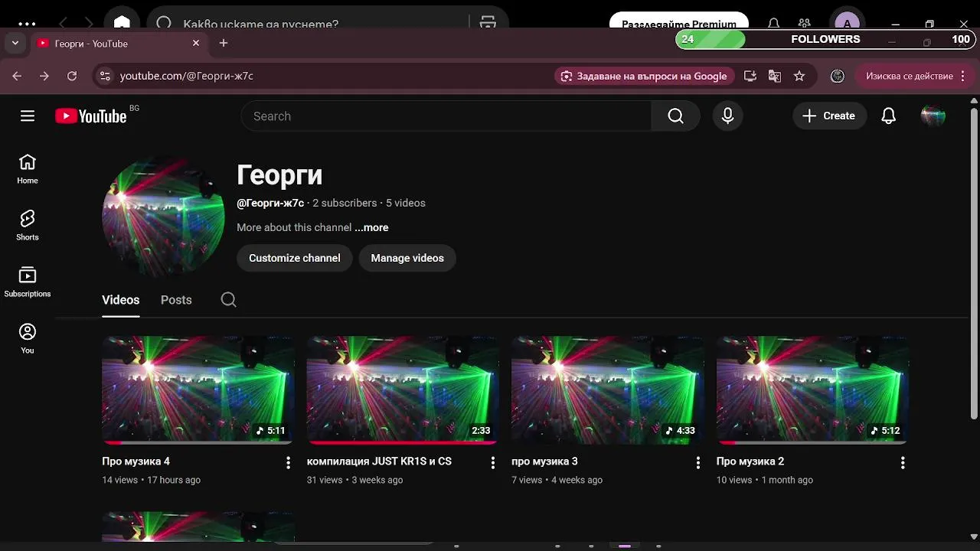980x551 pixels.
Task: Open the Про музика 2 video title
Action: point(750,461)
